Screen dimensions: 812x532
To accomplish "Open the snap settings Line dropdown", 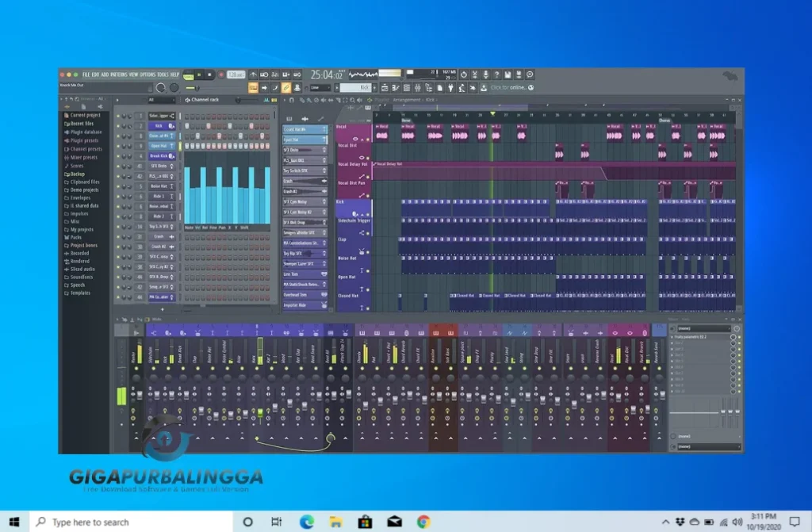I will pos(320,87).
